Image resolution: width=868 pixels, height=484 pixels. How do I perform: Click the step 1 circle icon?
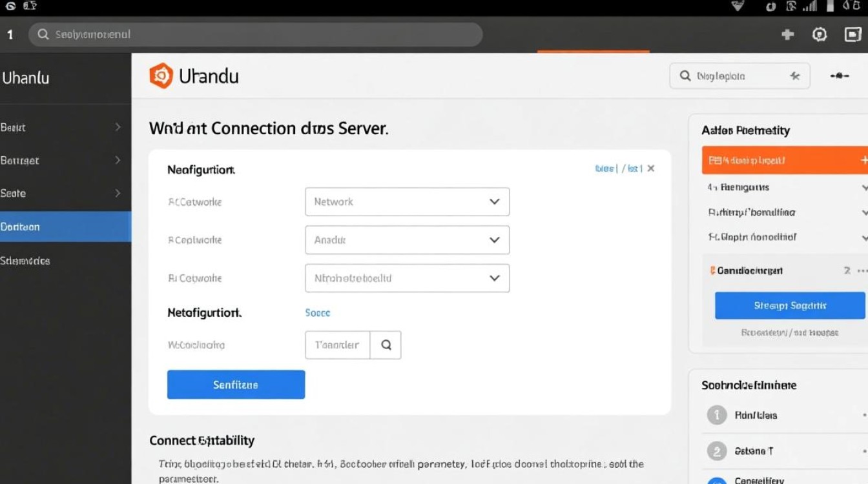point(716,415)
